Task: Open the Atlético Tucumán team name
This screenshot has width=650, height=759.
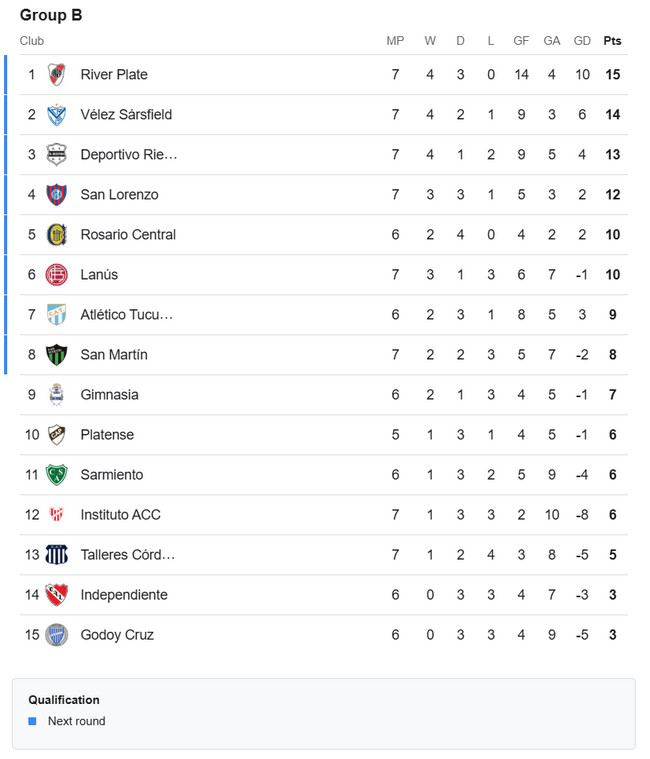Action: click(127, 315)
